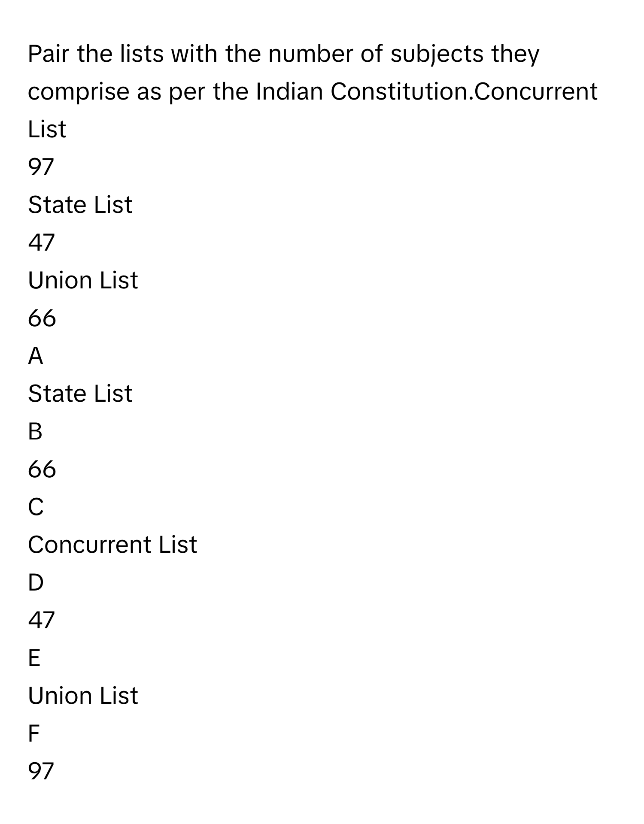644x824 pixels.
Task: Choose the Concurrent List answer under letter C
Action: tap(112, 545)
